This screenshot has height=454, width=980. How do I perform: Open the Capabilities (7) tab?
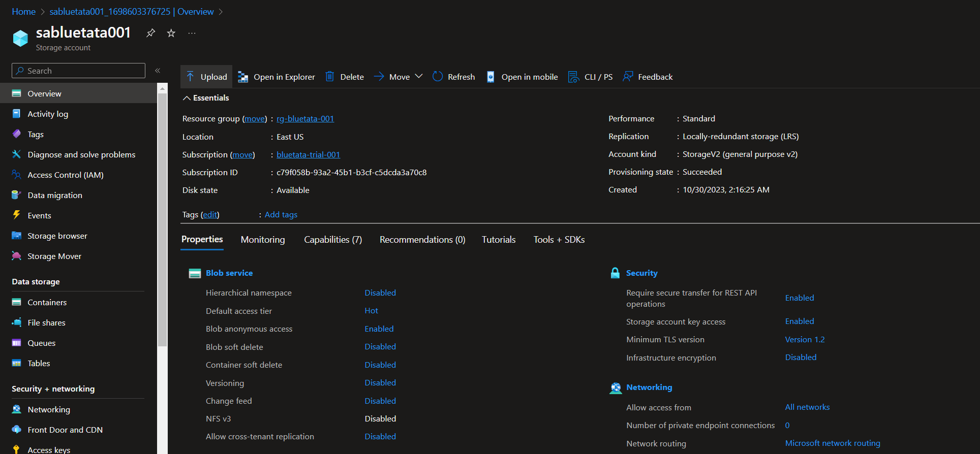click(333, 240)
